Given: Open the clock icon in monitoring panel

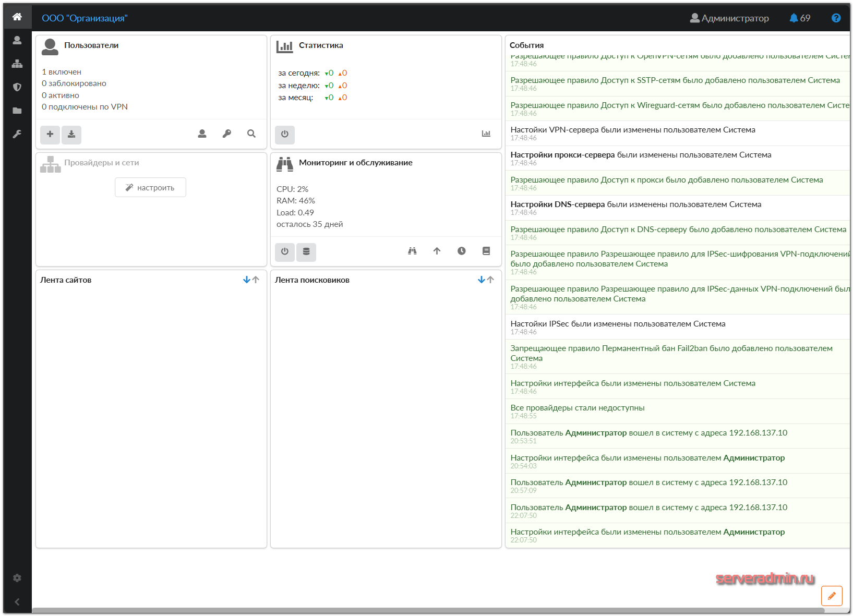Looking at the screenshot, I should 462,251.
